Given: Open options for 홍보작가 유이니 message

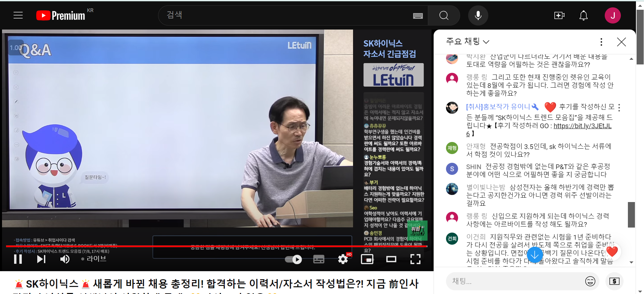Looking at the screenshot, I should [x=619, y=107].
